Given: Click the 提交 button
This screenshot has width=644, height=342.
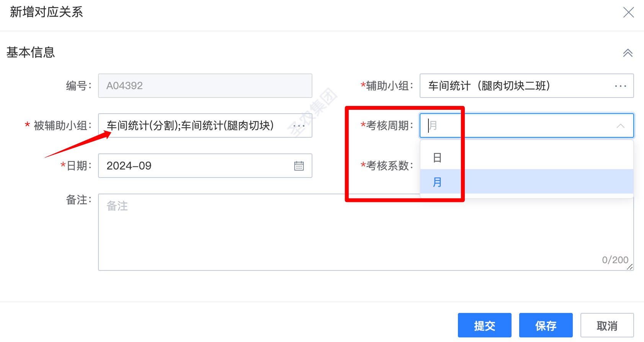Looking at the screenshot, I should (x=484, y=325).
